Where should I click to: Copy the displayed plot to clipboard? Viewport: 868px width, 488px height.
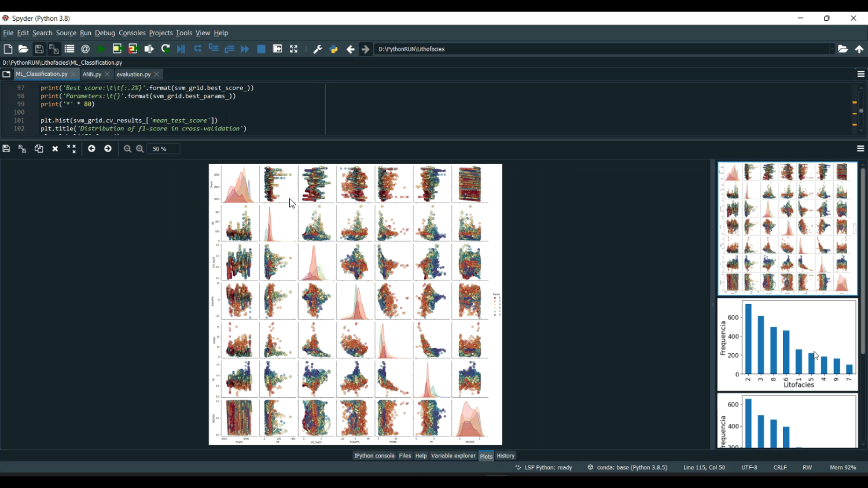(39, 149)
